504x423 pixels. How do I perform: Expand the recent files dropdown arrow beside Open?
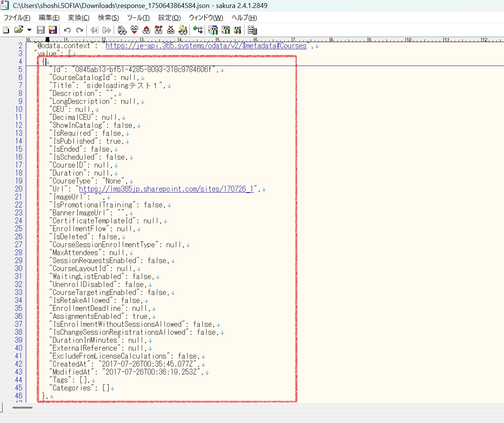click(29, 30)
